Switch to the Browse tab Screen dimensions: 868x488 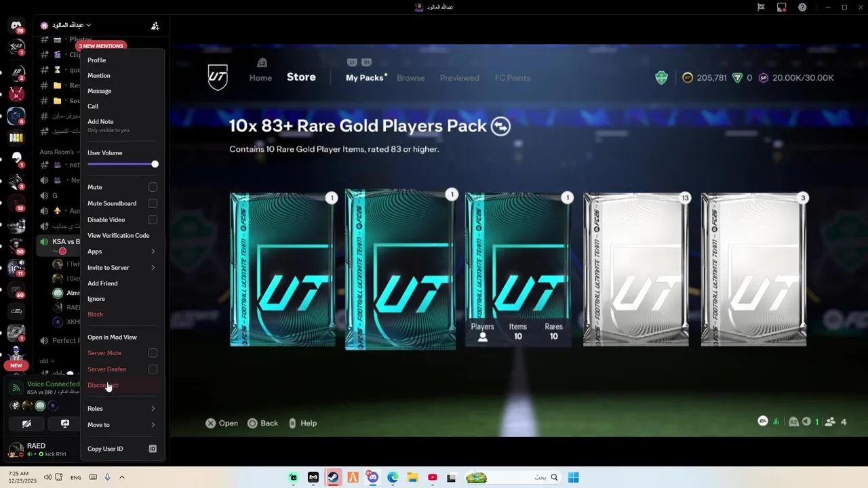click(x=410, y=78)
